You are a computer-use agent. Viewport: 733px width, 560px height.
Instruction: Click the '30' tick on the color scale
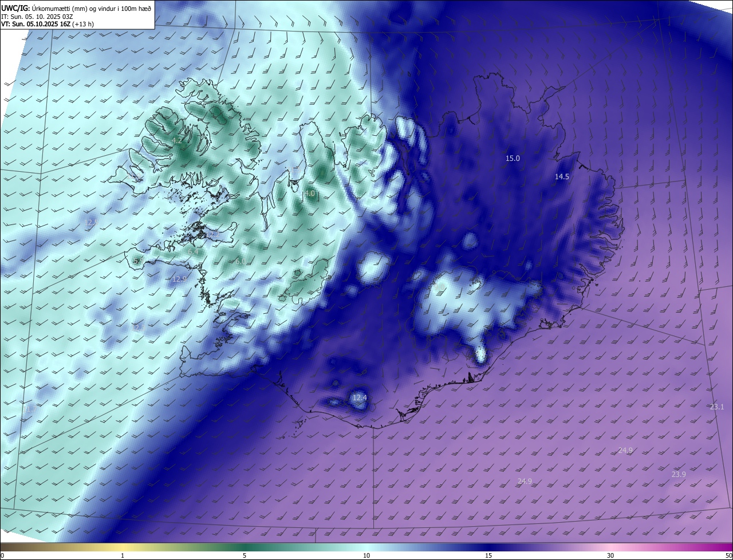point(610,555)
